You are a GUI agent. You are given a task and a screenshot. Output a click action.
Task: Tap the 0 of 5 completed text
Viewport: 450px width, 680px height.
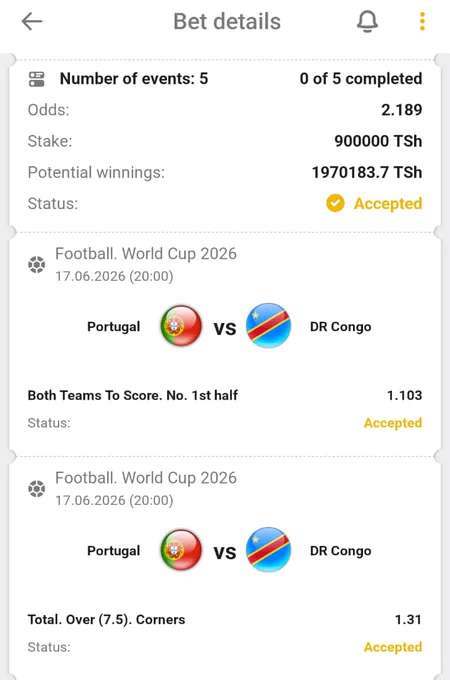361,79
